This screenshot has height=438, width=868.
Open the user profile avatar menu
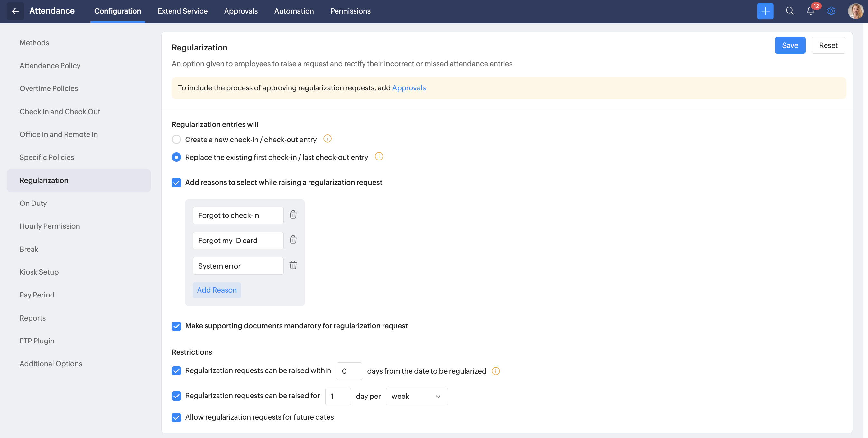point(855,11)
